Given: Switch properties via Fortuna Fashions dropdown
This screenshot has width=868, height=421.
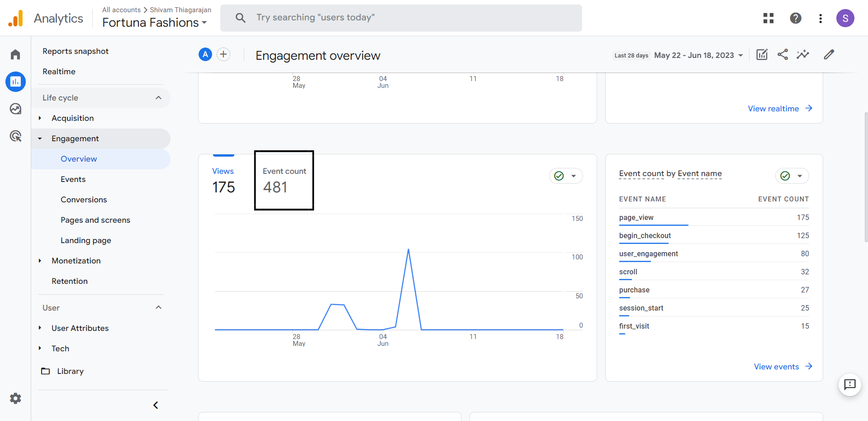Looking at the screenshot, I should click(x=154, y=22).
